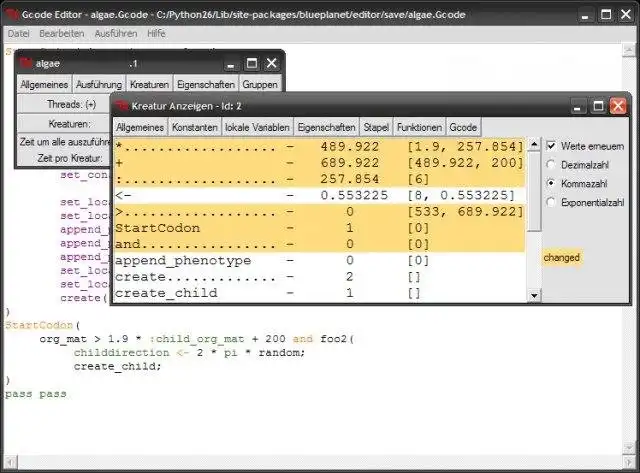Select Allgemeines tab in Kreatur Anzeigen window
The width and height of the screenshot is (640, 473).
click(140, 127)
